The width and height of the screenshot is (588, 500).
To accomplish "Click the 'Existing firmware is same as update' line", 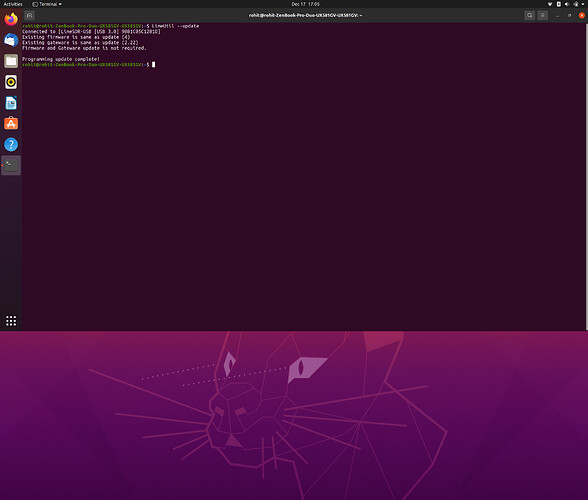I will [76, 37].
